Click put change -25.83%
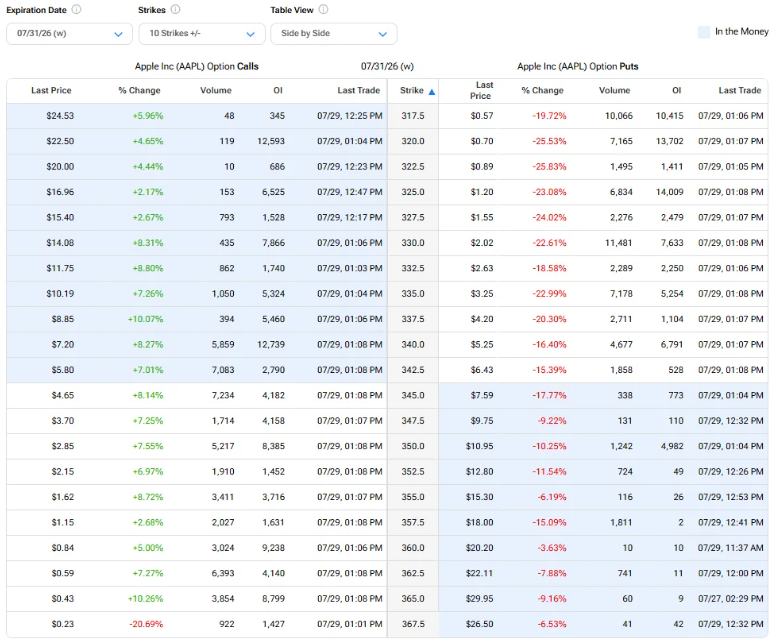 click(x=549, y=167)
